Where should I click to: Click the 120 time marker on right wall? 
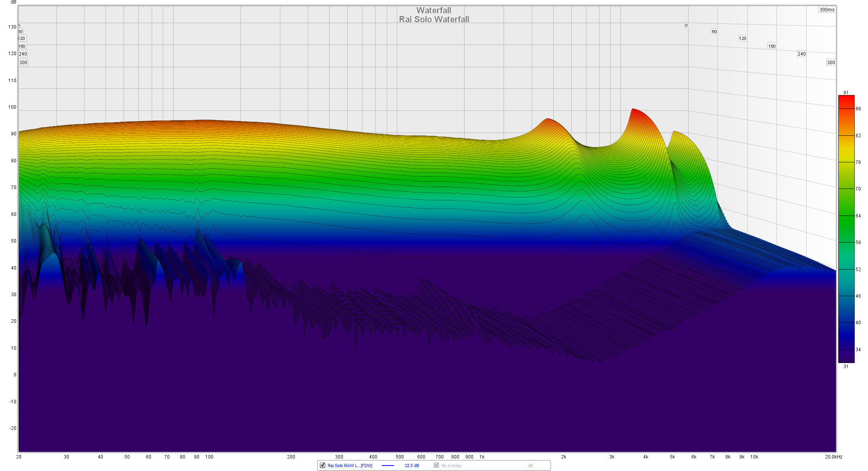click(x=742, y=38)
